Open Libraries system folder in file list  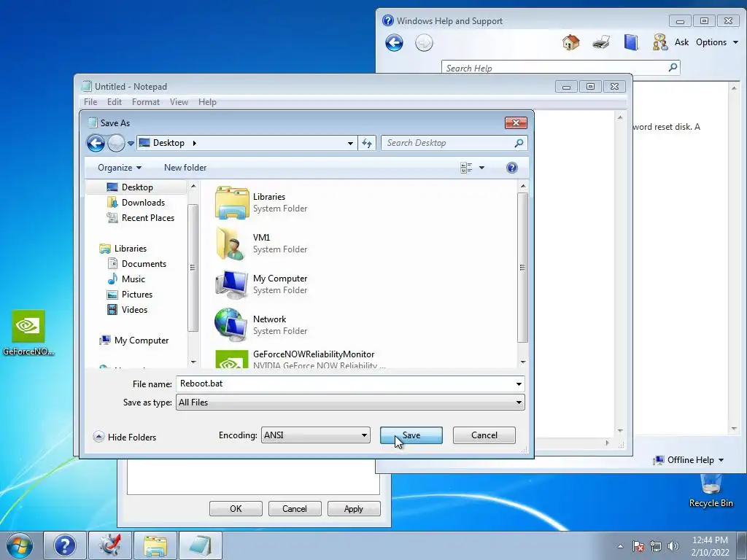(261, 203)
